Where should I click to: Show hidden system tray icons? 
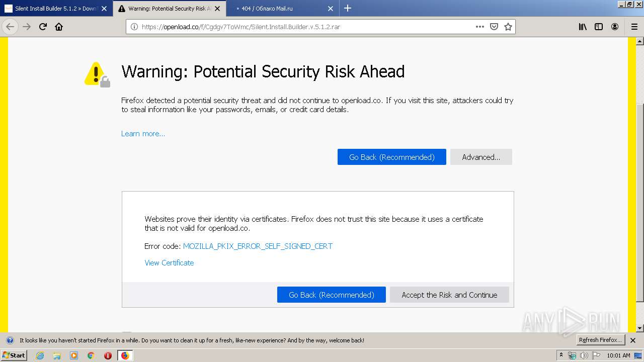561,355
